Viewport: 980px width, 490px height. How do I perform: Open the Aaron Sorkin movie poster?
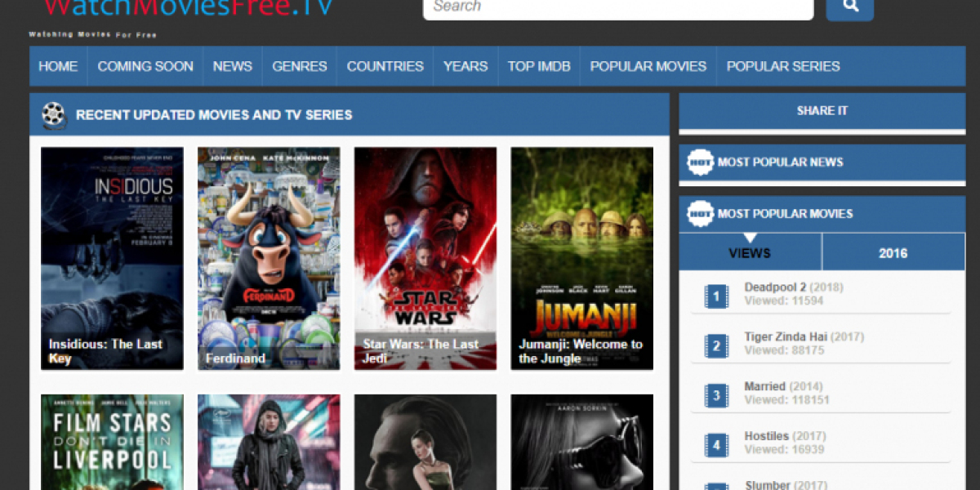pyautogui.click(x=582, y=442)
